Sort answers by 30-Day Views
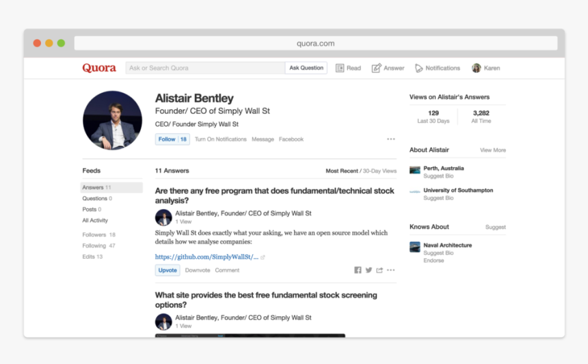Viewport: 588px width, 364px height. 379,171
